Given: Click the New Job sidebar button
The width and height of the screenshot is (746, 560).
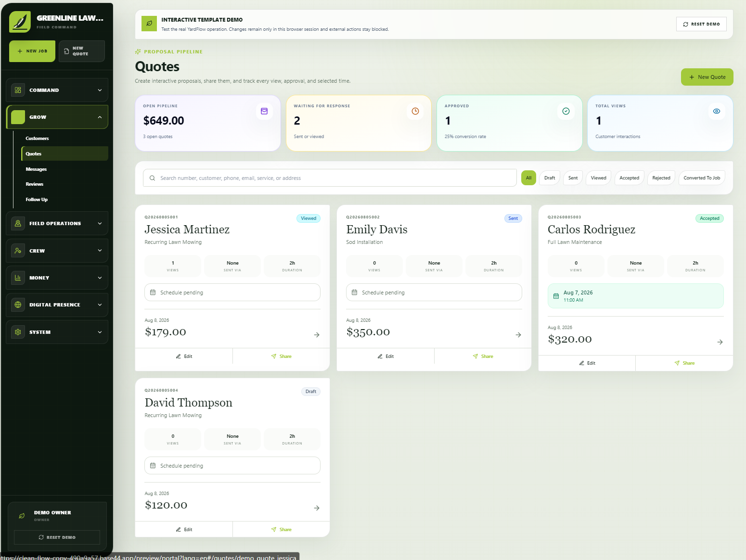Looking at the screenshot, I should [x=32, y=51].
